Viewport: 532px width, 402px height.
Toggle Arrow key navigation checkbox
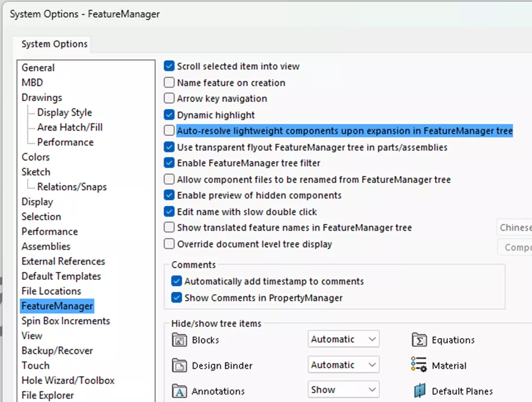(x=169, y=99)
